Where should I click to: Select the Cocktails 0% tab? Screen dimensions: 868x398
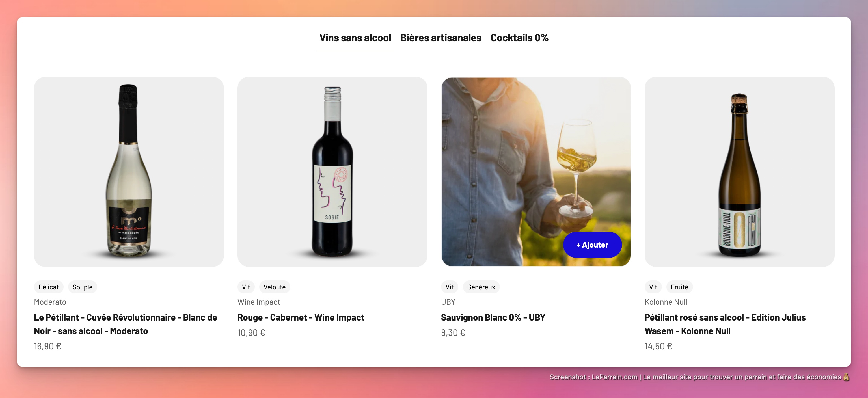click(x=519, y=38)
